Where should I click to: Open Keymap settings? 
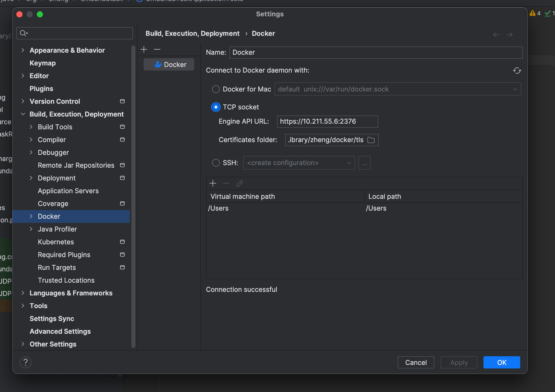(43, 63)
